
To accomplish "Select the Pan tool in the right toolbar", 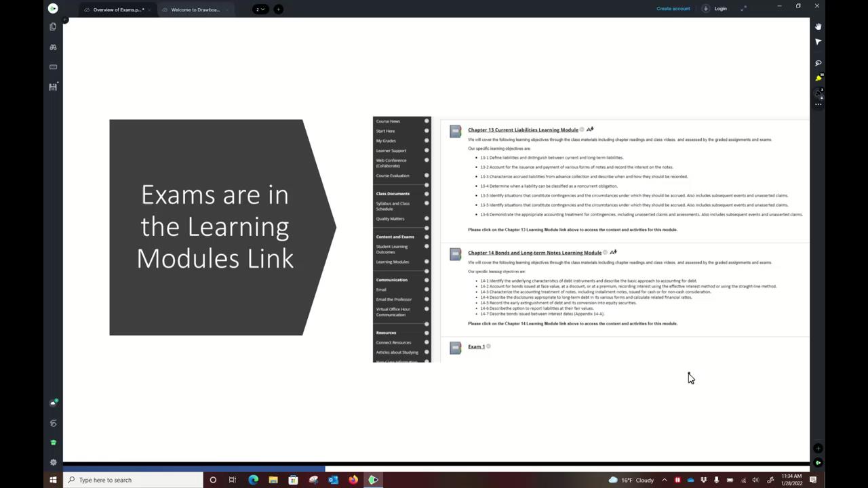I will (818, 27).
